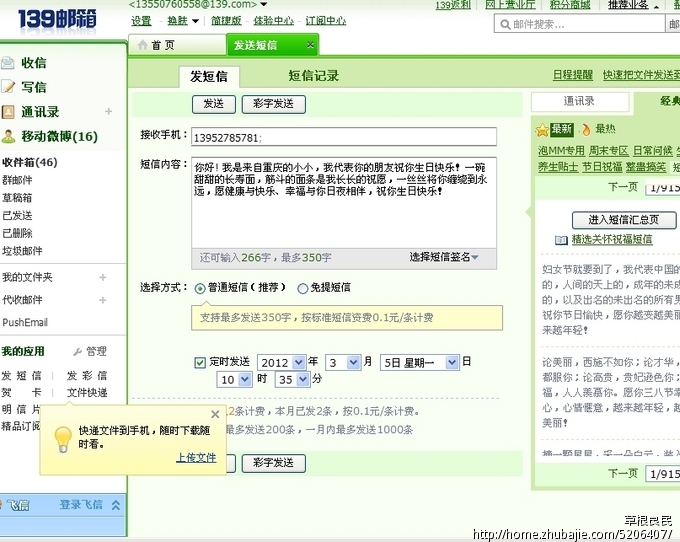Close the yellow file-express tooltip
The image size is (680, 542).
pyautogui.click(x=215, y=415)
